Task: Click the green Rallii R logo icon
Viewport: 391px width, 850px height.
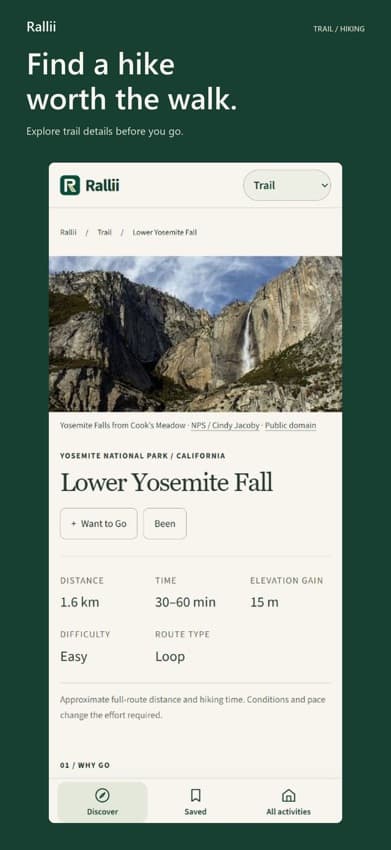Action: point(70,185)
